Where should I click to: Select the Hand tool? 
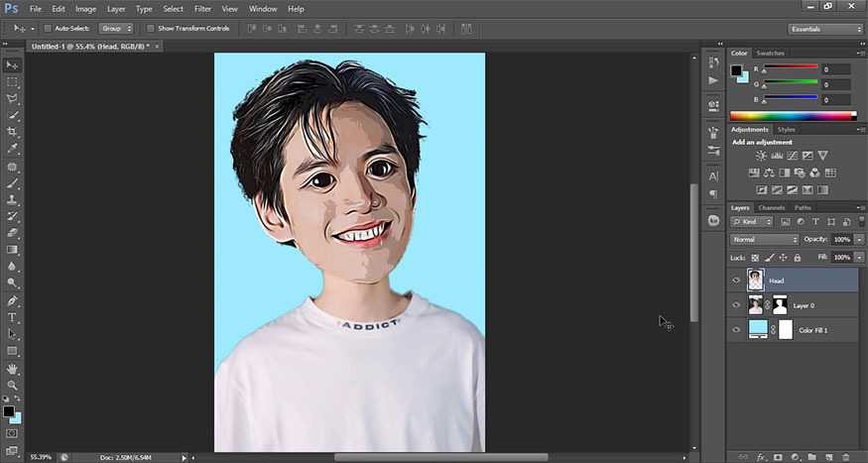[13, 368]
